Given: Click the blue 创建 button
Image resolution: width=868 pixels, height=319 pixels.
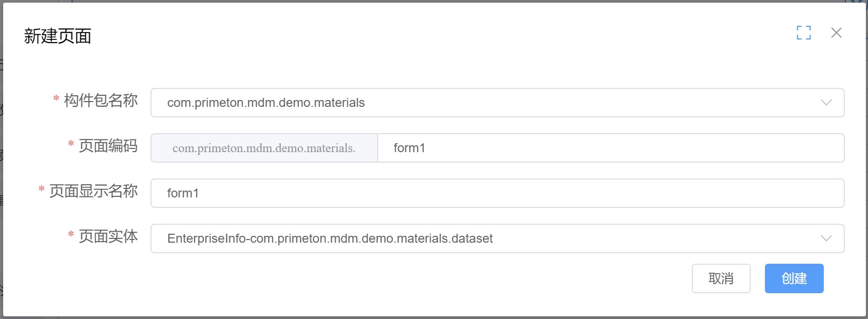Looking at the screenshot, I should [794, 278].
